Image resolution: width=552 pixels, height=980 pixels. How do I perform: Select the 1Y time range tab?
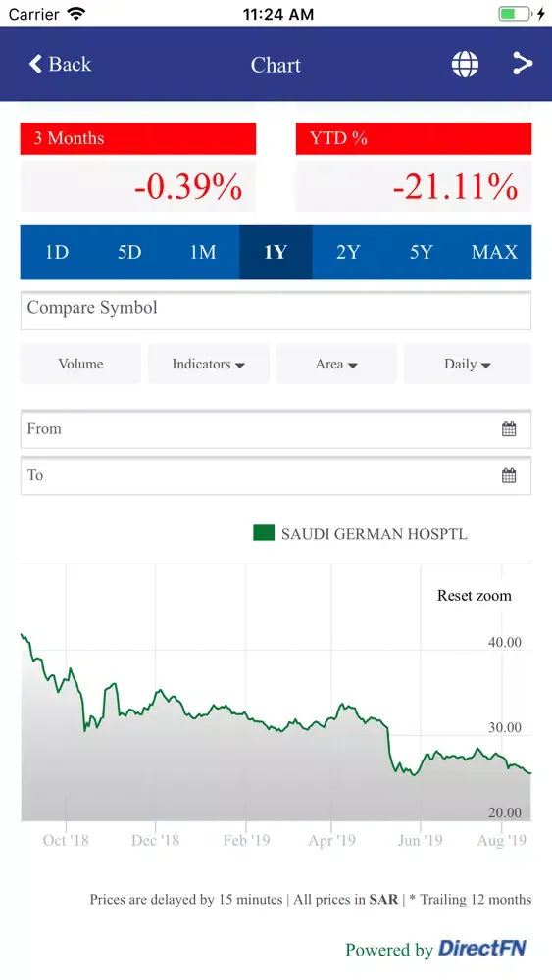276,252
